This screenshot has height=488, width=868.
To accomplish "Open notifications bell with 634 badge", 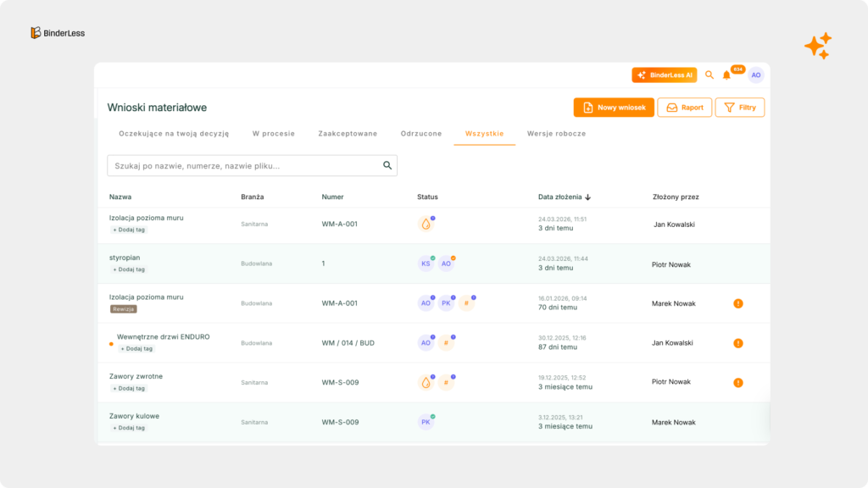I will 726,75.
